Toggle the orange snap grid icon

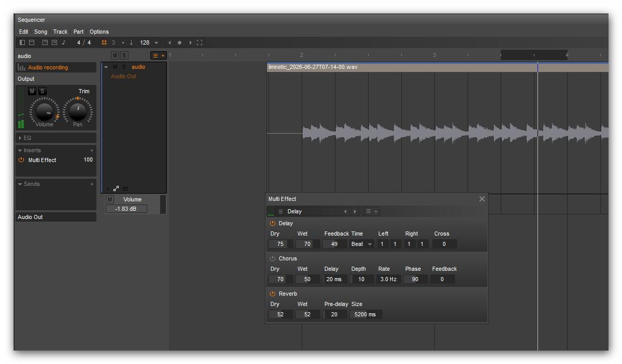pos(104,42)
